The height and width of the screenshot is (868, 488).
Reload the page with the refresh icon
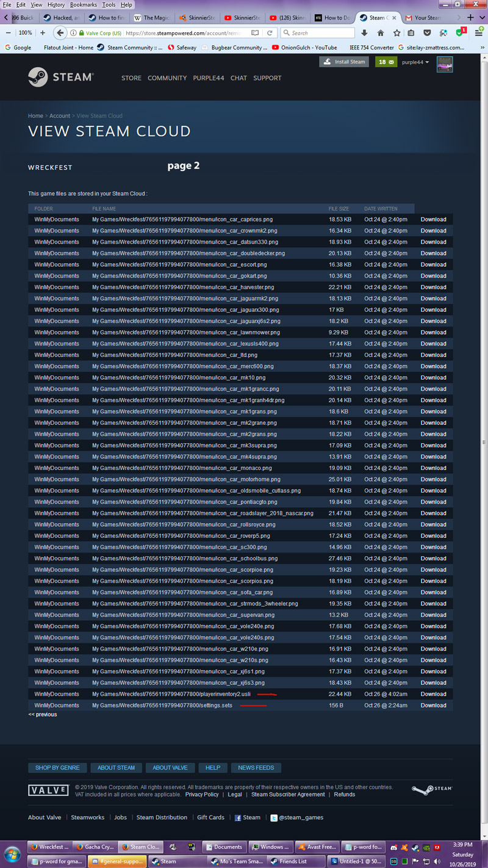click(270, 33)
